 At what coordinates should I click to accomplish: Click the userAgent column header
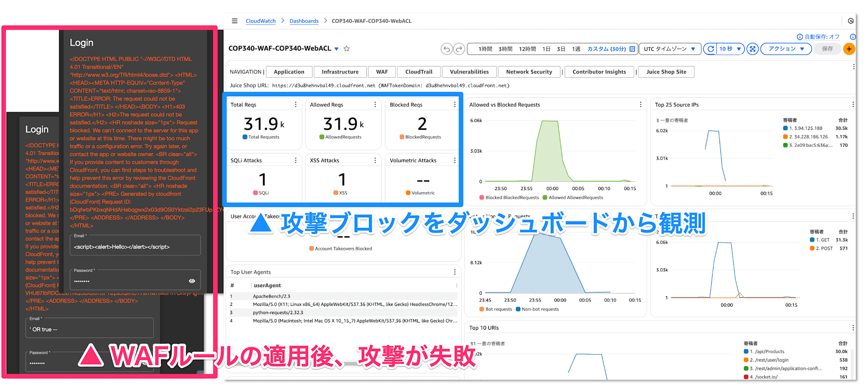pos(267,285)
